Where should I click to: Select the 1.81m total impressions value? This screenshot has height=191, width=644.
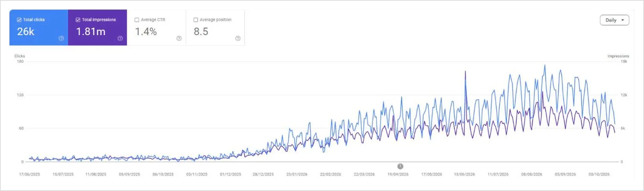coord(91,32)
